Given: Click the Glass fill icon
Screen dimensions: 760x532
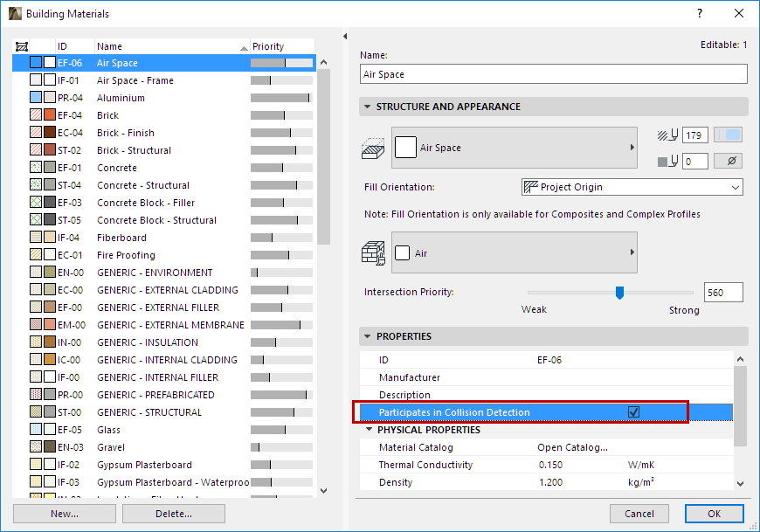Looking at the screenshot, I should pos(36,430).
